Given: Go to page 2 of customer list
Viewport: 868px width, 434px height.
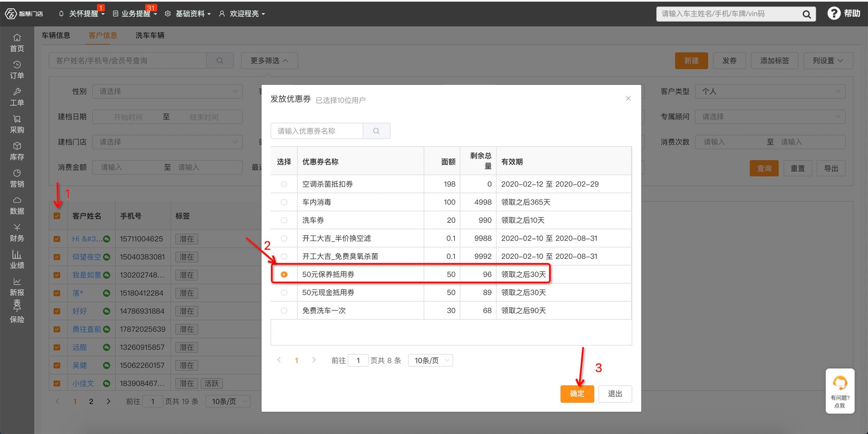Looking at the screenshot, I should pos(91,401).
